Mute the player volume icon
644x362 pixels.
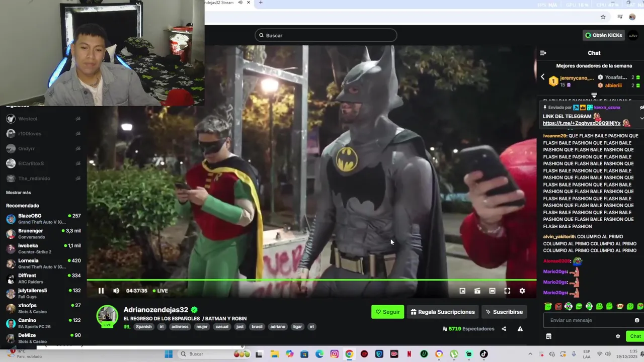tap(116, 291)
